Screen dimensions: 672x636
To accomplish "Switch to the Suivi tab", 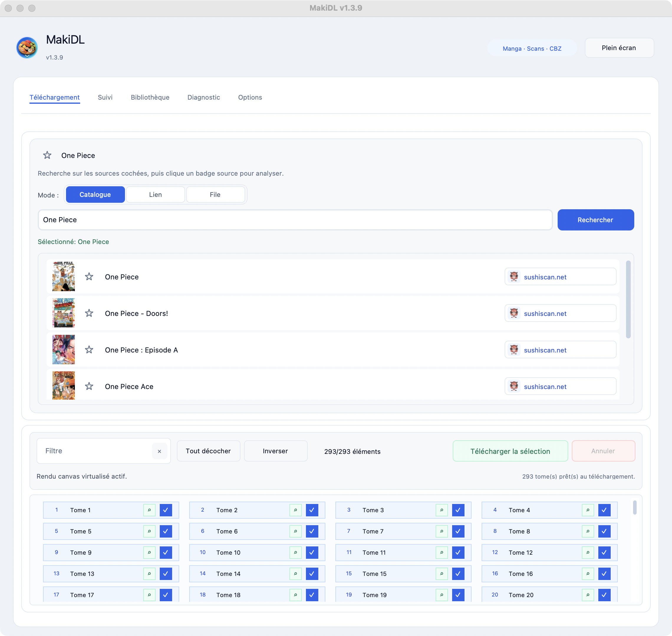I will coord(105,97).
